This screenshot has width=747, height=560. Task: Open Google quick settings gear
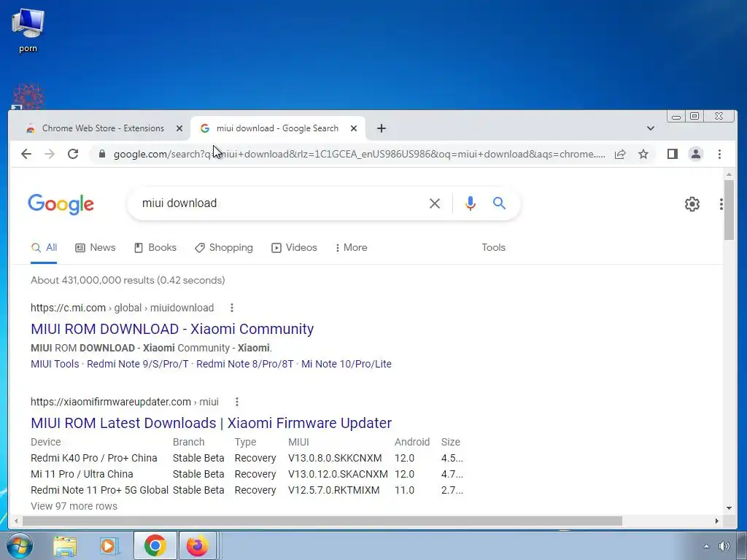[x=692, y=204]
